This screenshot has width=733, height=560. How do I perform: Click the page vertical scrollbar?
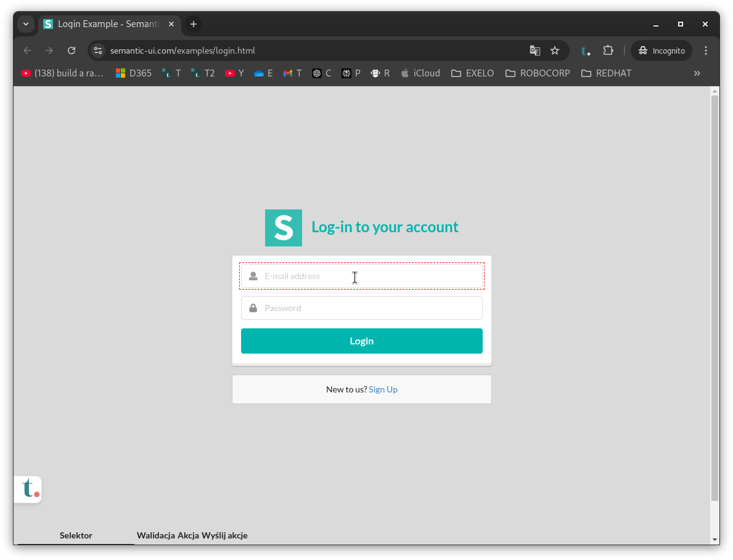[715, 296]
